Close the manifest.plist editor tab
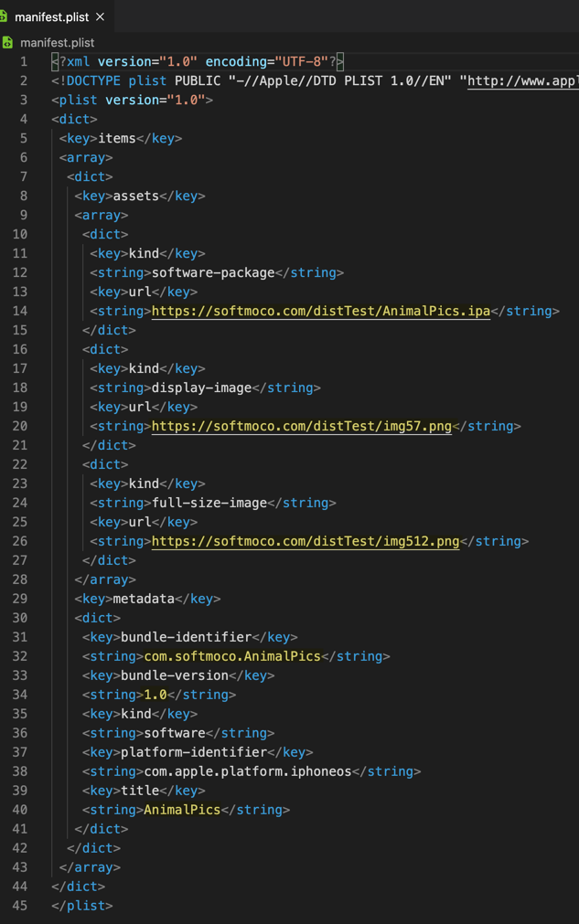The height and width of the screenshot is (924, 579). (x=100, y=16)
